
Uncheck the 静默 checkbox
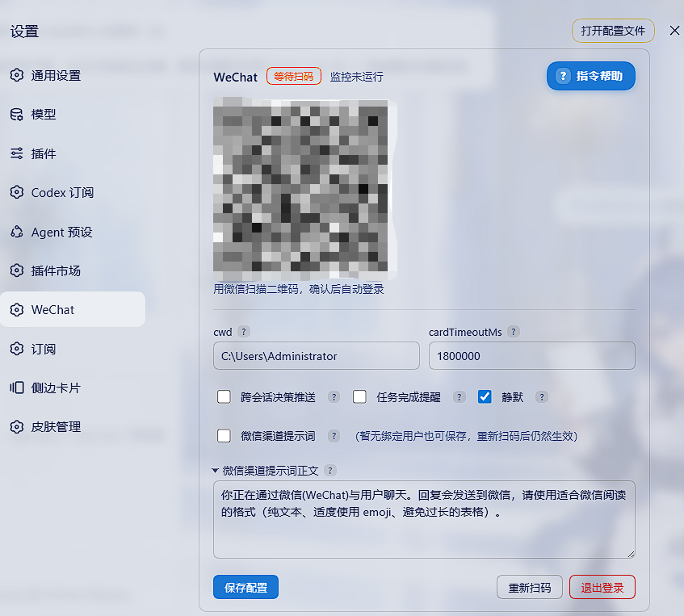[485, 397]
